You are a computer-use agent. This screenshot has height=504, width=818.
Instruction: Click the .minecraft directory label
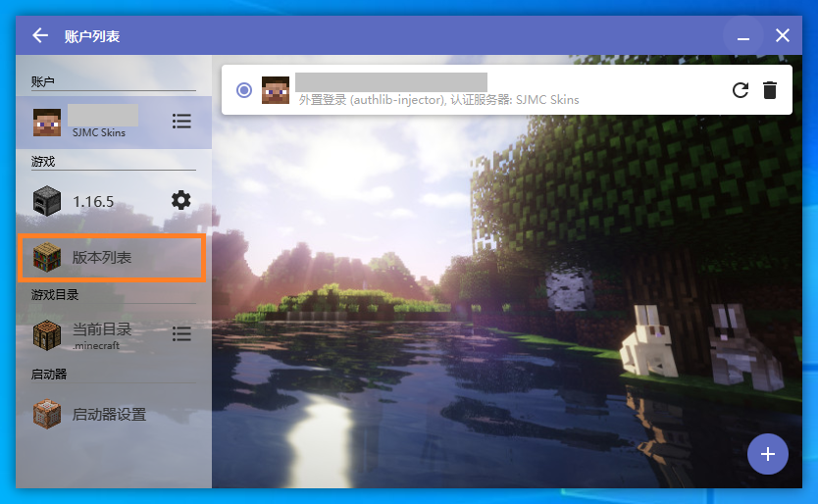(96, 345)
